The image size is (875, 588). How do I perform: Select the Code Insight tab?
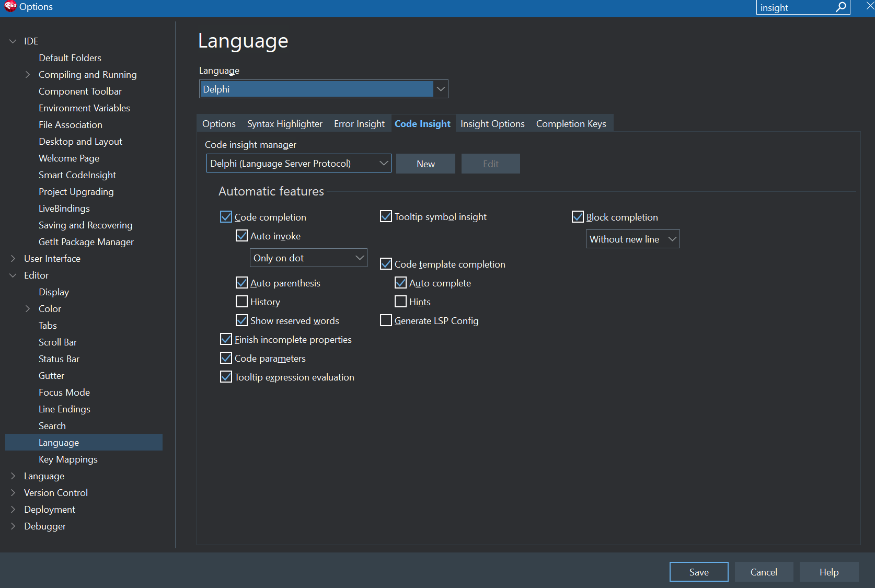tap(422, 124)
